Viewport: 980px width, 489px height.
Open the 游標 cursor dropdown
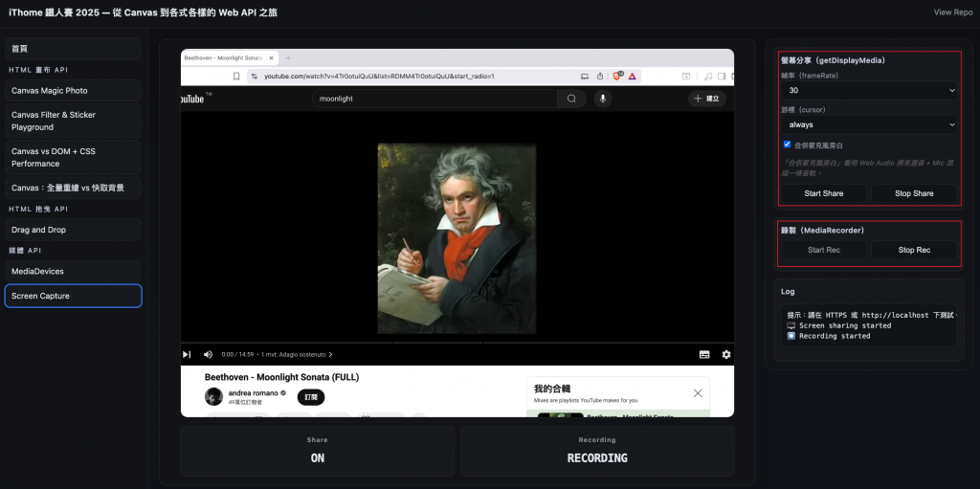click(869, 124)
